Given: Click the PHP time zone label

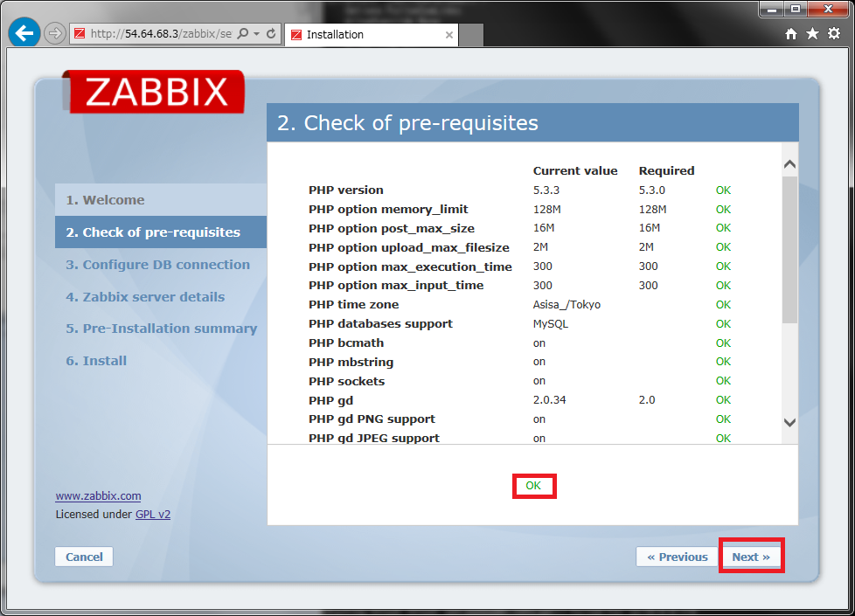Looking at the screenshot, I should (x=353, y=305).
